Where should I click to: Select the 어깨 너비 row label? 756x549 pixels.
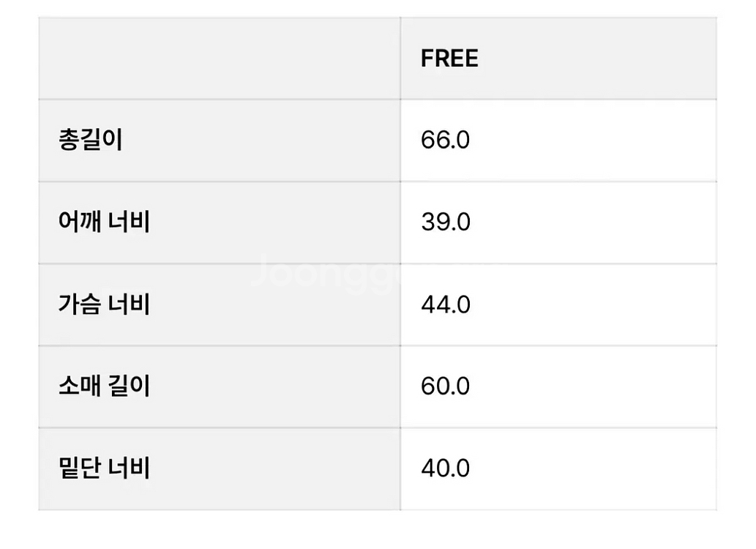[104, 222]
